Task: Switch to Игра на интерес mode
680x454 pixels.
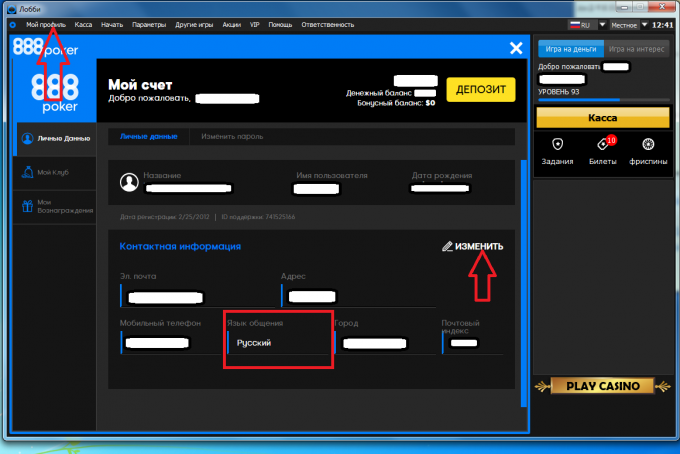Action: click(636, 49)
